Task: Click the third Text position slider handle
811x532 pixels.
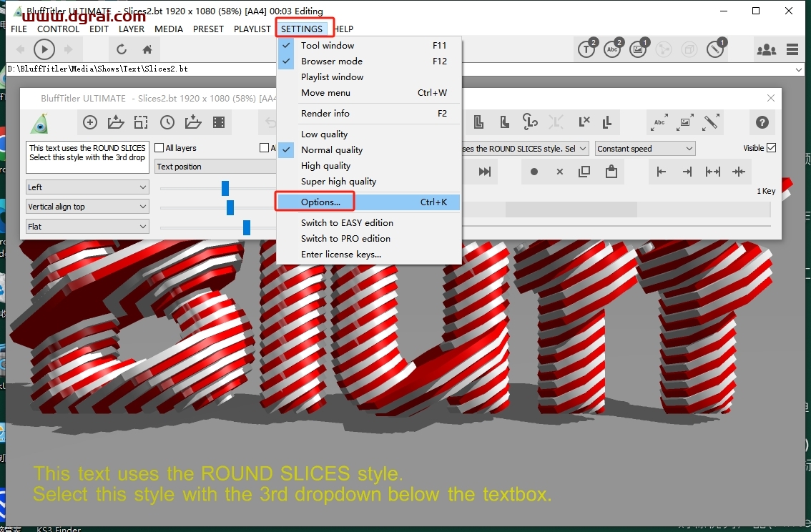Action: coord(247,227)
